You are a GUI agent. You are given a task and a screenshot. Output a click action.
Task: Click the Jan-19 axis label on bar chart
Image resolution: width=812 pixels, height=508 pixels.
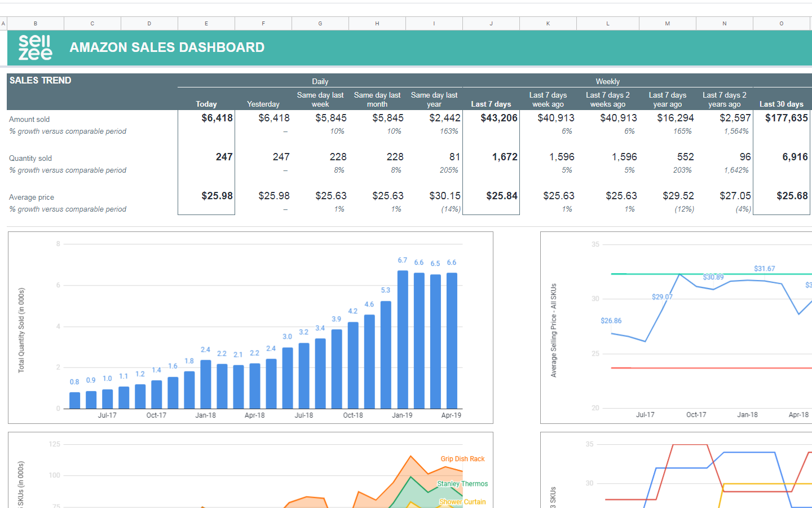(402, 415)
